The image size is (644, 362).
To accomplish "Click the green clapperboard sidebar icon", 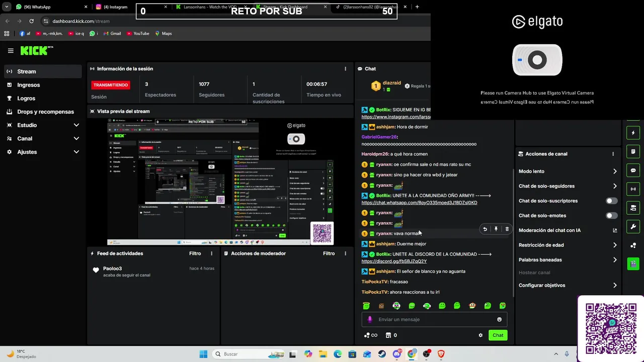I will tap(633, 263).
